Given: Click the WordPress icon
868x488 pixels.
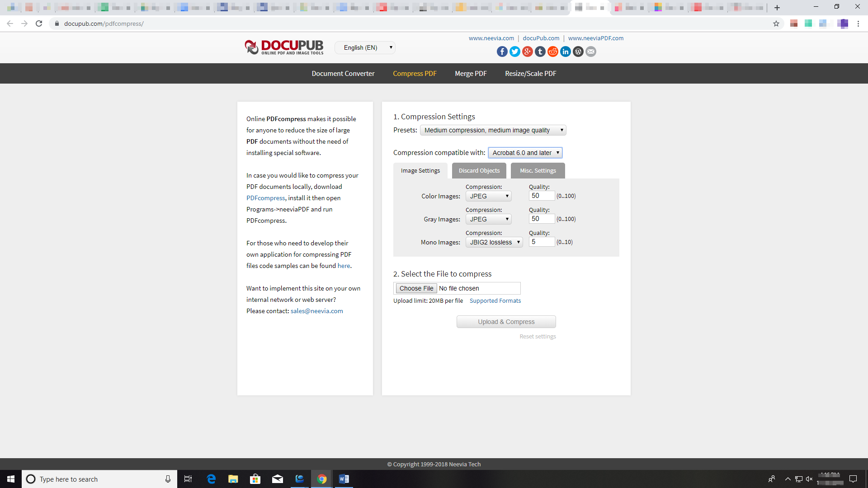Looking at the screenshot, I should point(578,52).
